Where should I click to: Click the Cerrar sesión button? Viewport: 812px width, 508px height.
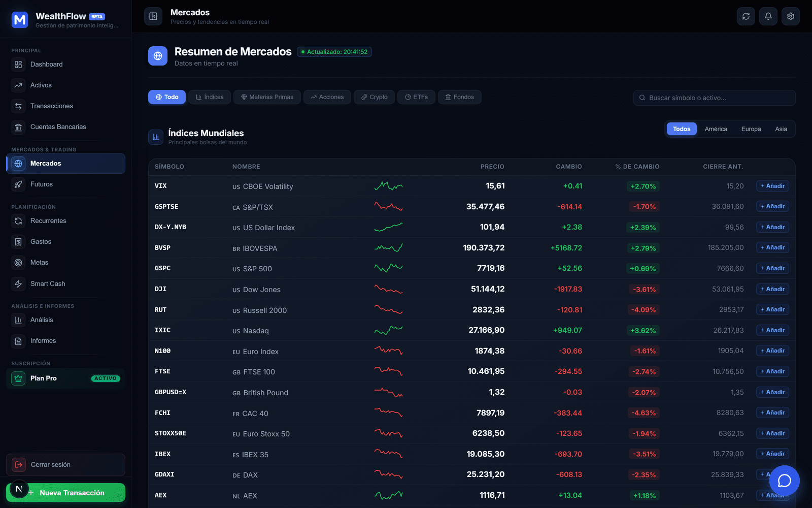pos(65,465)
